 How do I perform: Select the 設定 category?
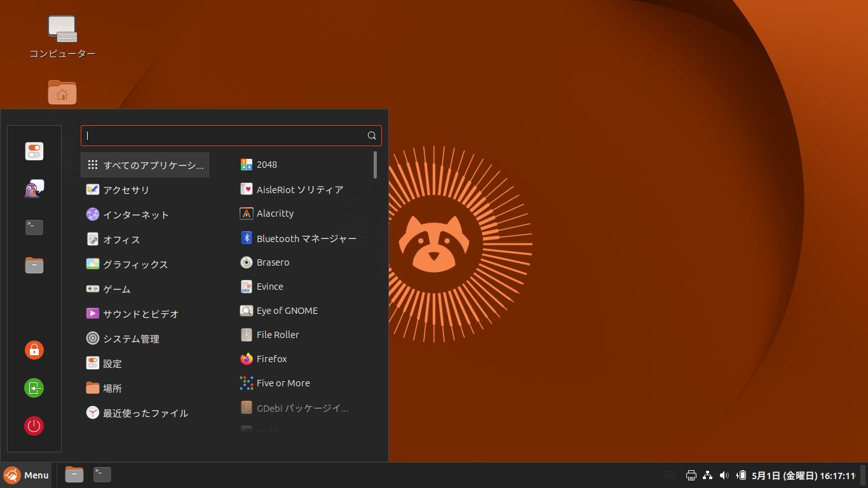145,363
